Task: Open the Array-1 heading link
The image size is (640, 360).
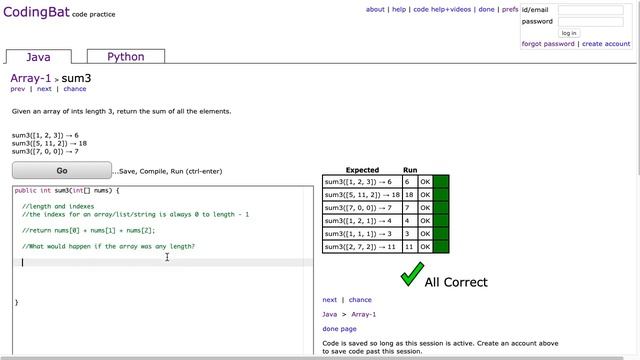Action: pyautogui.click(x=31, y=78)
